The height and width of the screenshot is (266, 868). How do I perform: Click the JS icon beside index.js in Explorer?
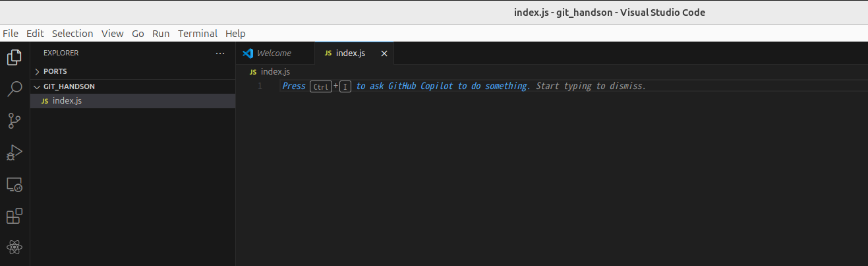(45, 101)
